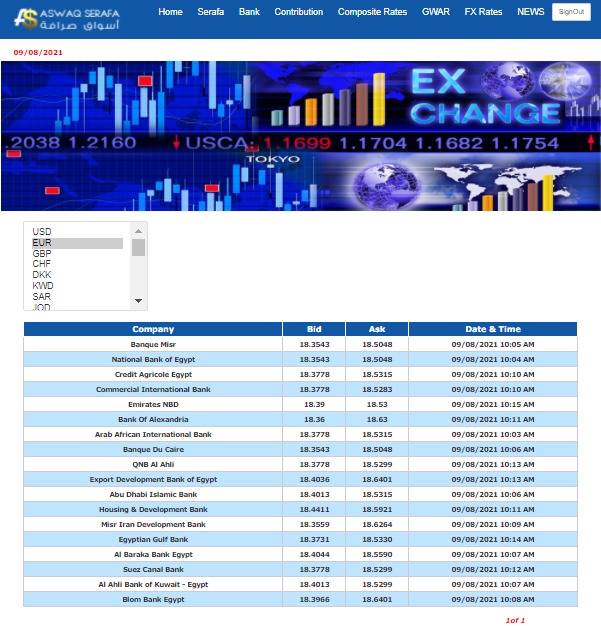This screenshot has height=626, width=601.
Task: Click Blom Bank Egypt name
Action: pyautogui.click(x=153, y=600)
